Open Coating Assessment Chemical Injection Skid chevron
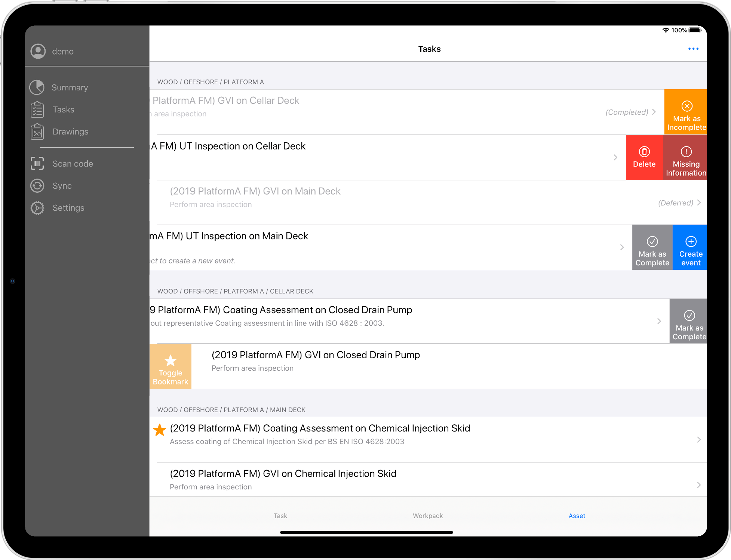 (698, 440)
